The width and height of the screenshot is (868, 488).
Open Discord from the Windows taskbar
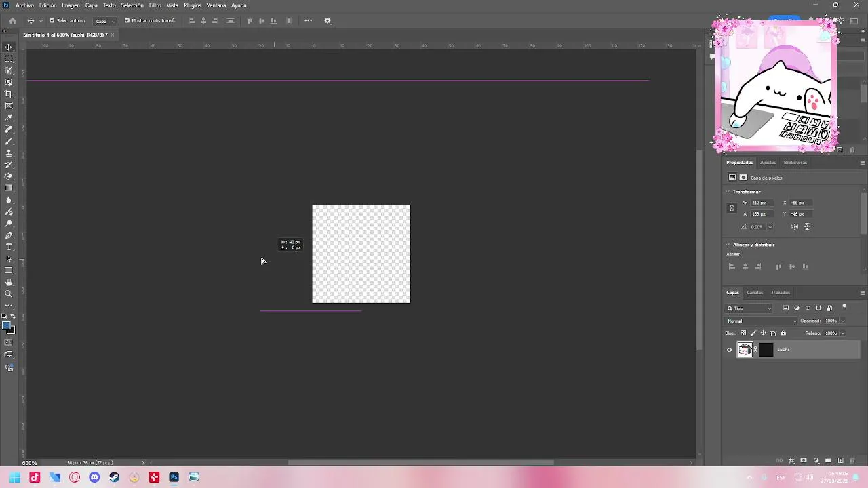pyautogui.click(x=94, y=477)
